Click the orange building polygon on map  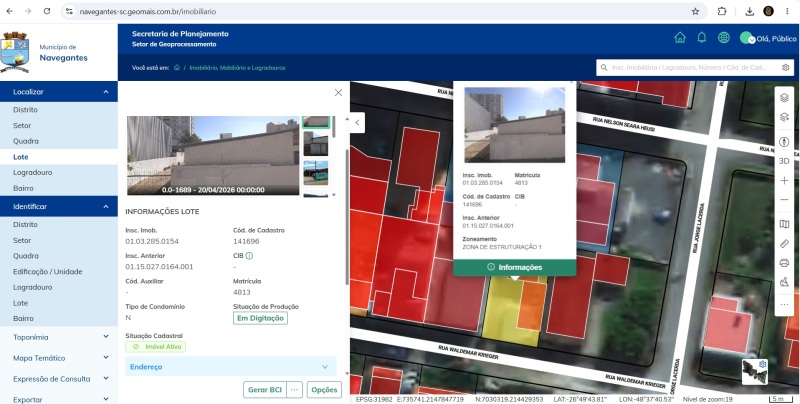531,306
